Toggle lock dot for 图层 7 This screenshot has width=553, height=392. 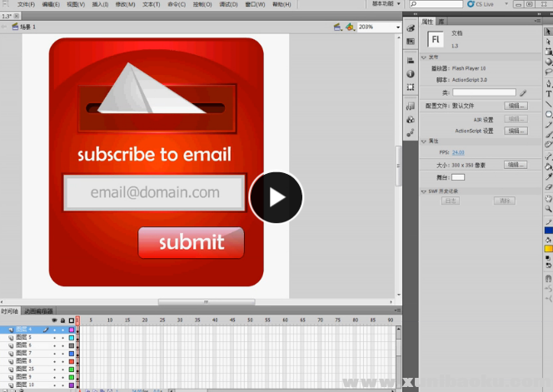[62, 353]
